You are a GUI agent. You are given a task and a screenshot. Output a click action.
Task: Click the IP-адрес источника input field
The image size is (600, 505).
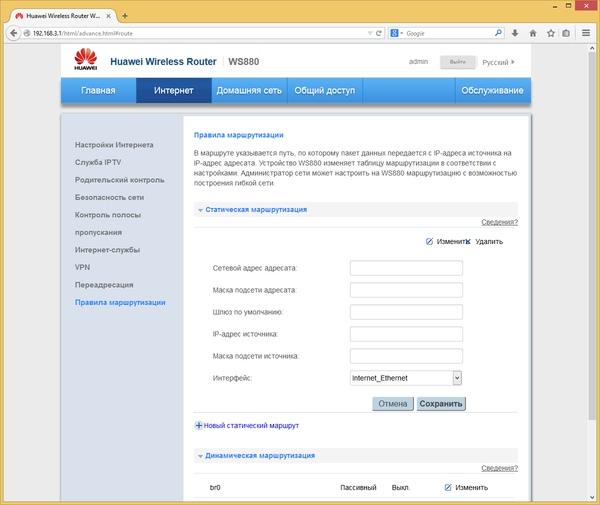pyautogui.click(x=406, y=334)
